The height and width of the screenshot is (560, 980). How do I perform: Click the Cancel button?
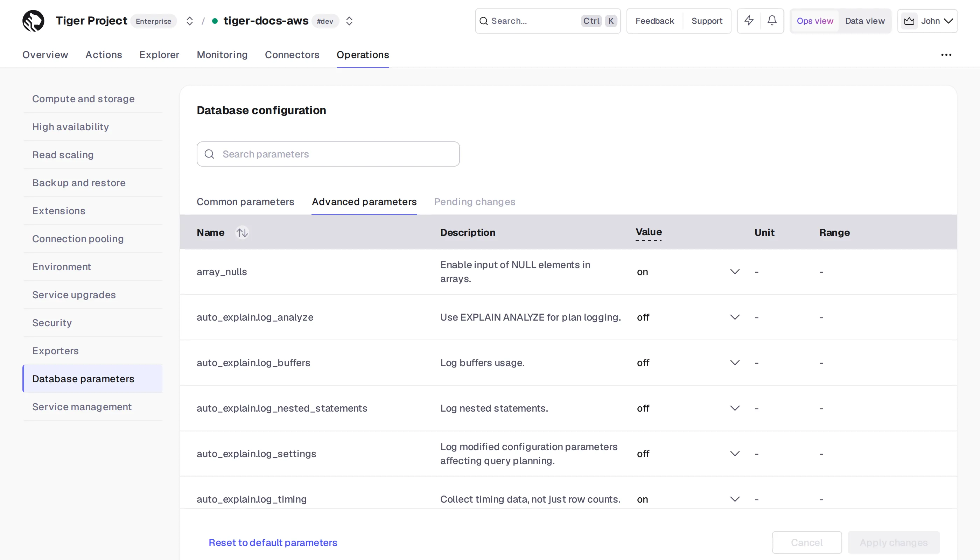click(806, 543)
